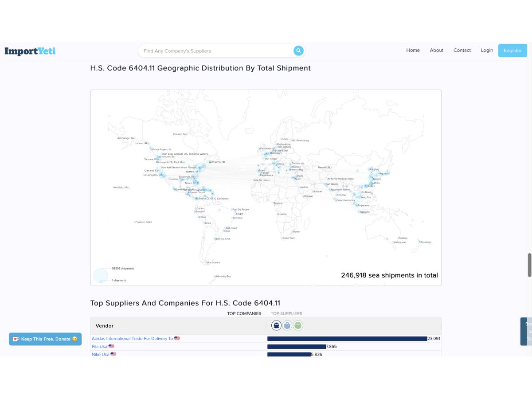Go to the Contact page
The height and width of the screenshot is (399, 532).
click(x=462, y=50)
